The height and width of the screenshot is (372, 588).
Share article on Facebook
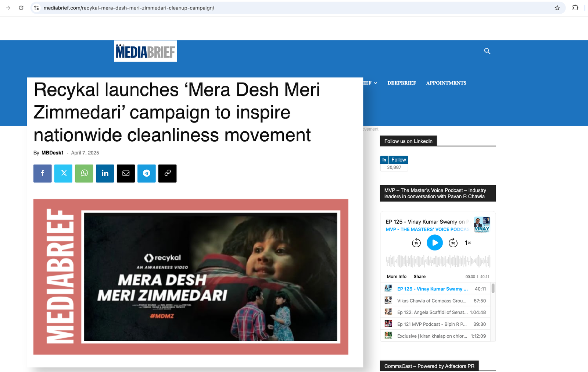click(43, 173)
